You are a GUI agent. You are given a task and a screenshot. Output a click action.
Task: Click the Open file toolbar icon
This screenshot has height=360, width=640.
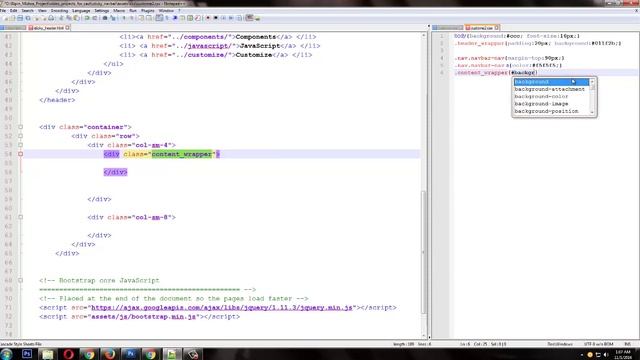[x=13, y=18]
